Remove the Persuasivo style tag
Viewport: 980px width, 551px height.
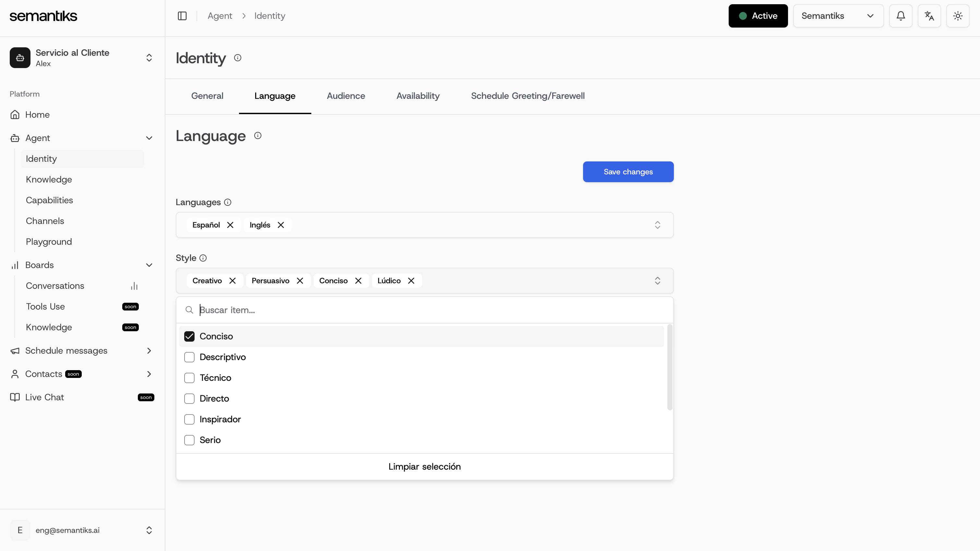(300, 281)
